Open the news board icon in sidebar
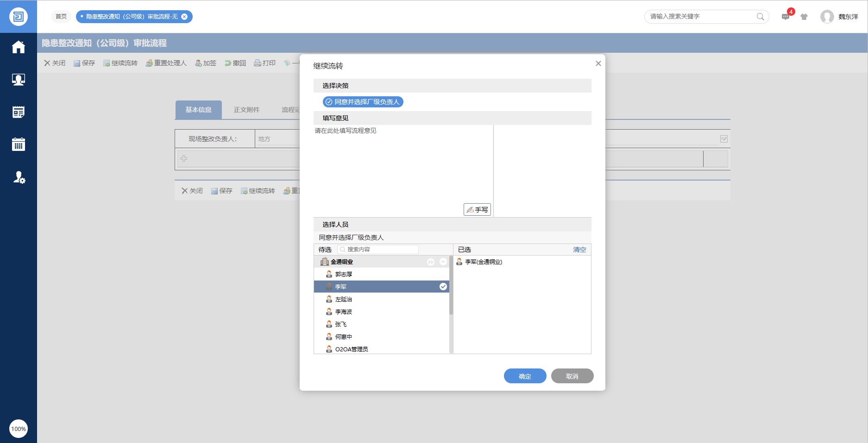Image resolution: width=868 pixels, height=443 pixels. [19, 112]
